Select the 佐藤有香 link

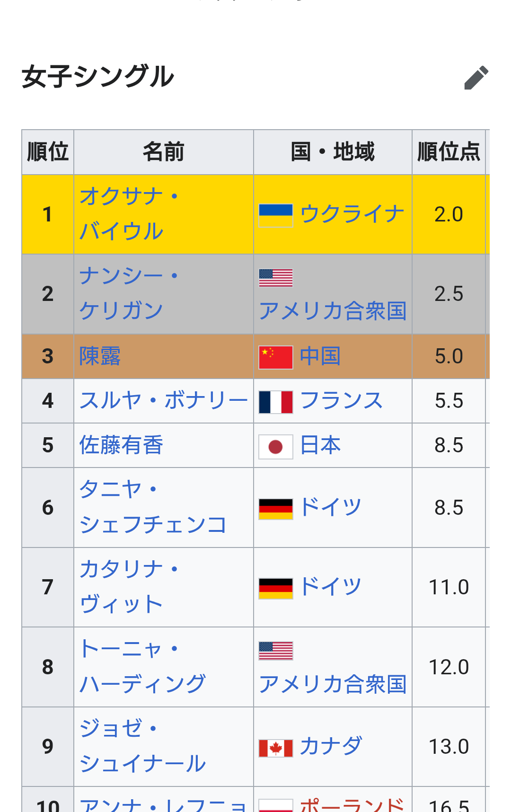(x=121, y=445)
